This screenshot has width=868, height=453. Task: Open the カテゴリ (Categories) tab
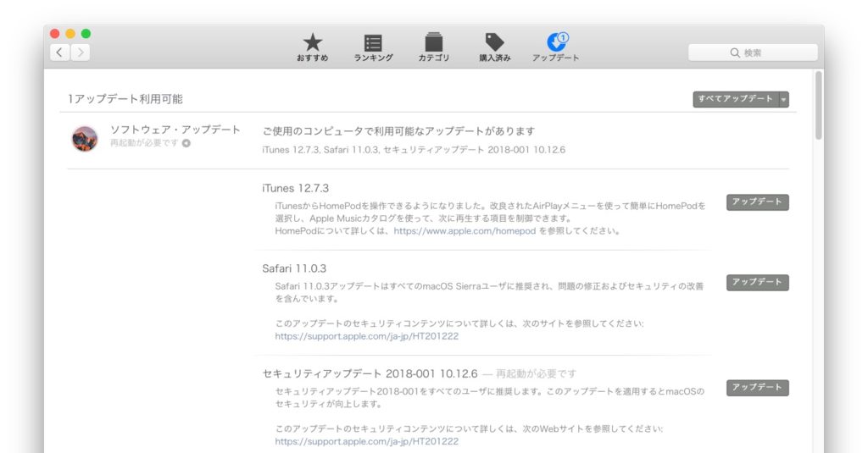pyautogui.click(x=433, y=47)
